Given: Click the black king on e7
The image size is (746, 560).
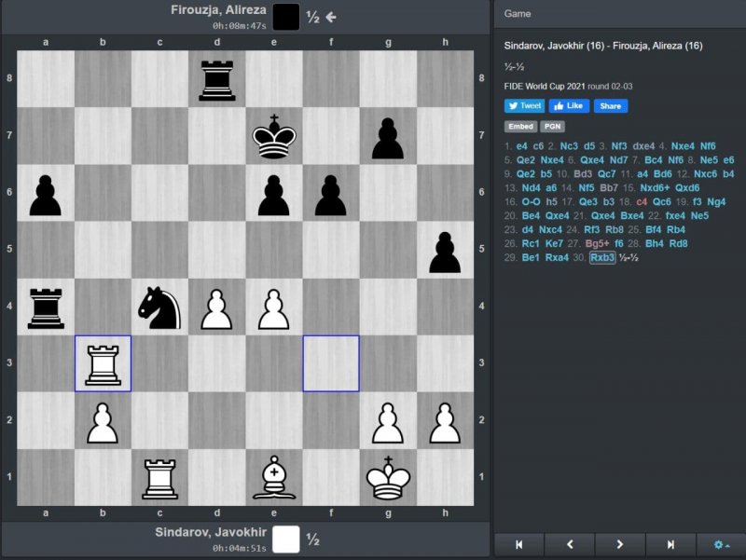Looking at the screenshot, I should [273, 135].
